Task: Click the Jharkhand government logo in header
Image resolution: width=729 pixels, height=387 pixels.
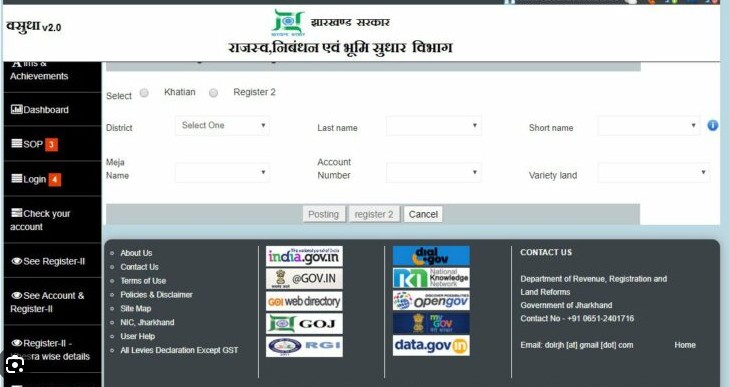Action: pos(288,22)
